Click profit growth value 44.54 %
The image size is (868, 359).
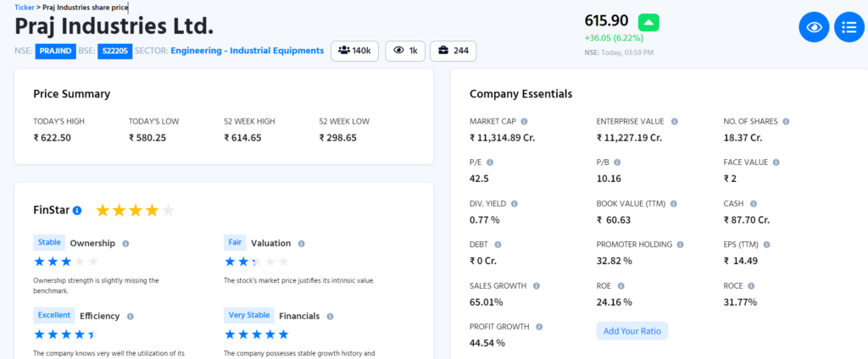tap(487, 343)
